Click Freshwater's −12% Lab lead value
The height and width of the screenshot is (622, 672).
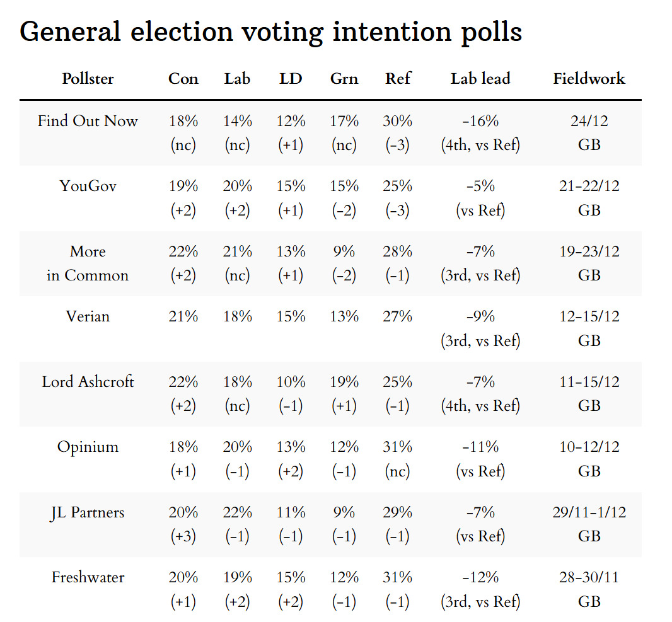480,578
